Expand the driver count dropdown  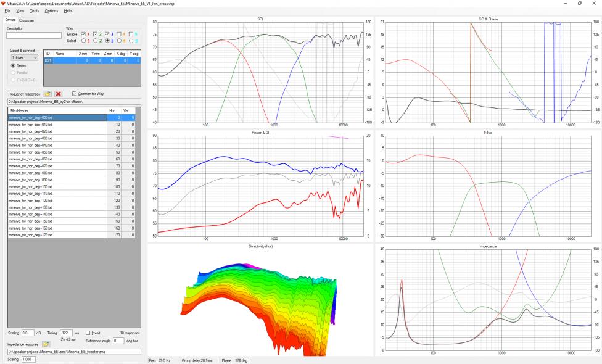pos(25,57)
